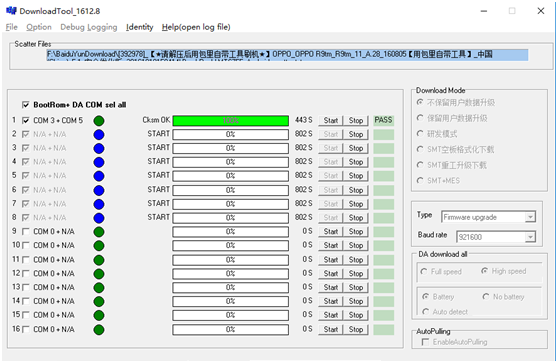
Task: Click the 0% progress bar in row 5
Action: tap(231, 176)
